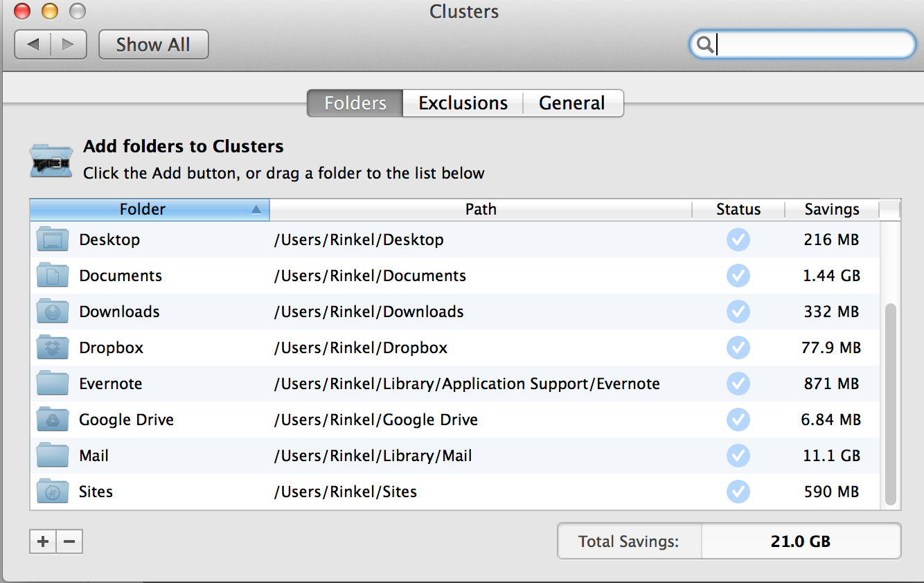This screenshot has width=924, height=583.
Task: Click the Desktop folder icon
Action: (53, 240)
